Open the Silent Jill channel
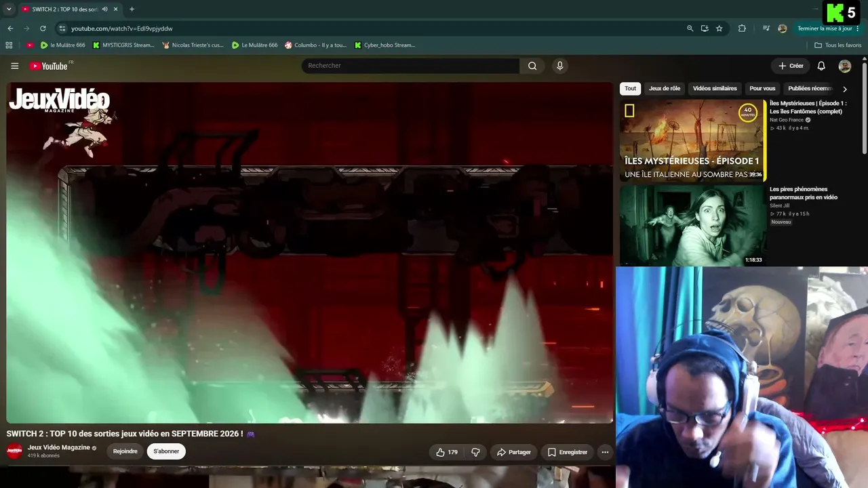 (x=779, y=205)
